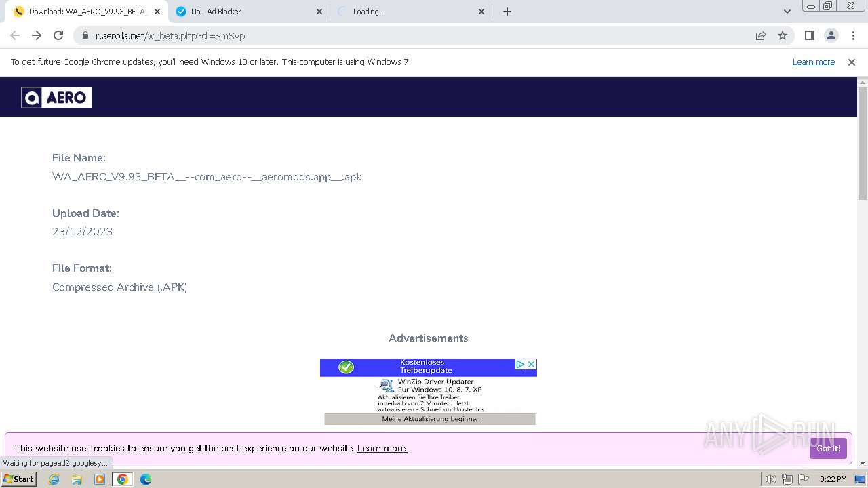This screenshot has width=868, height=488.
Task: Click page scrollbar down arrow
Action: [x=863, y=463]
